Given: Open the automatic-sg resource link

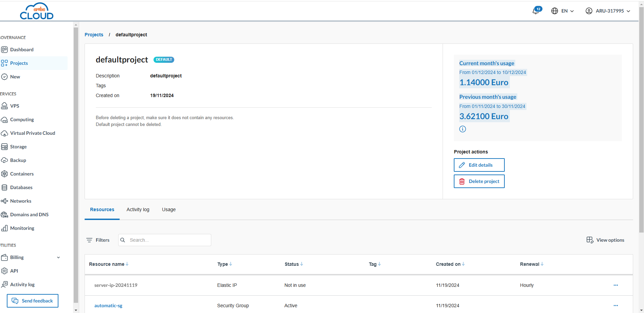Looking at the screenshot, I should 108,306.
